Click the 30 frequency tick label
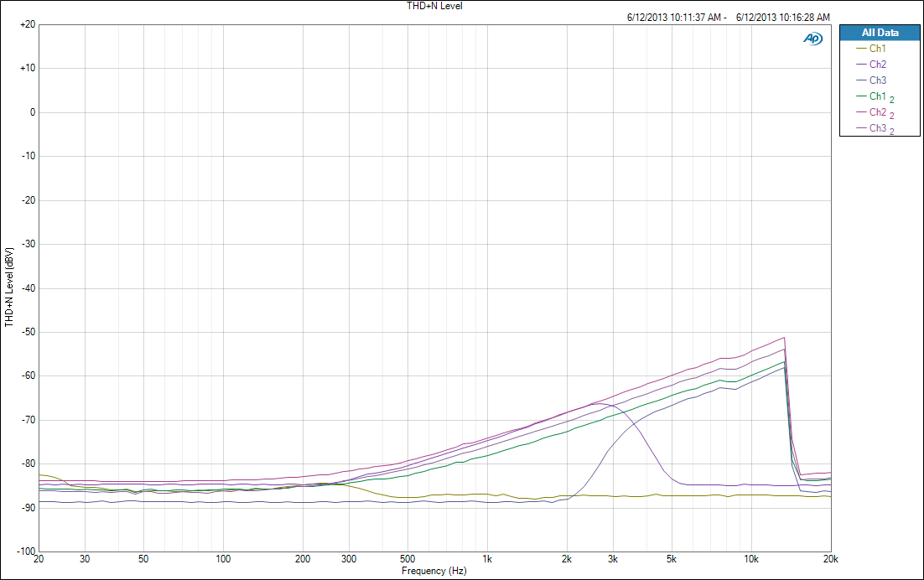Viewport: 924px width, 580px height. click(x=85, y=559)
